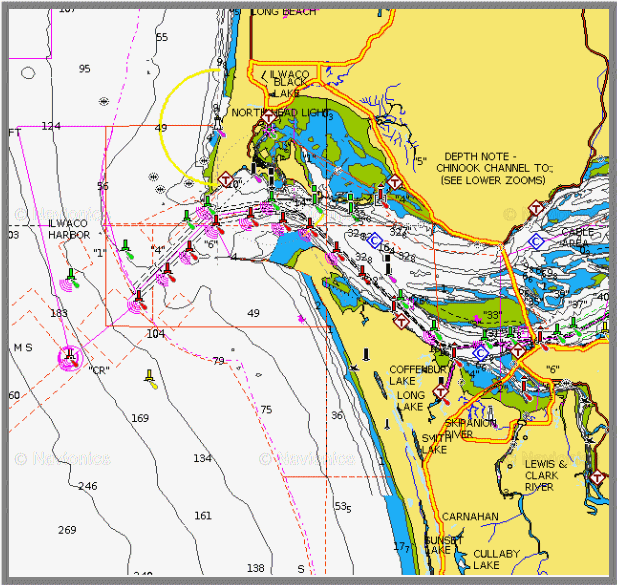
Task: Select the wreck symbol below depth 95
Action: coord(104,101)
